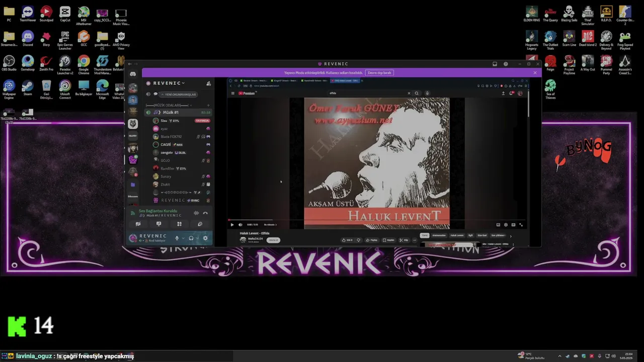Screen dimensions: 644x362
Task: Click the YouTube search magnifier button
Action: tap(417, 93)
